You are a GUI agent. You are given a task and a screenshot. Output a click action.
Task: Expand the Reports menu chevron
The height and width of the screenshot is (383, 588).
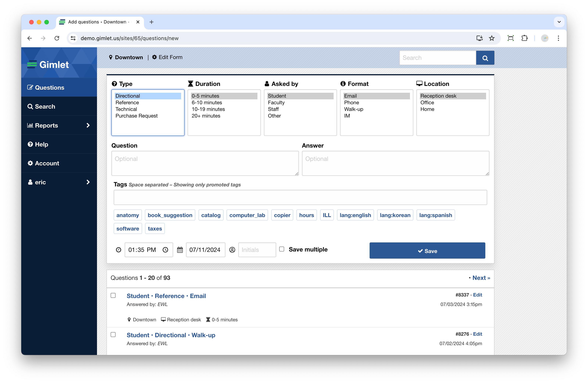(88, 125)
